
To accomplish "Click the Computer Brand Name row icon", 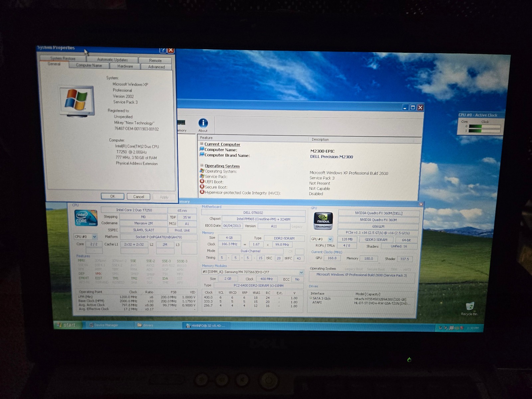I will point(202,155).
